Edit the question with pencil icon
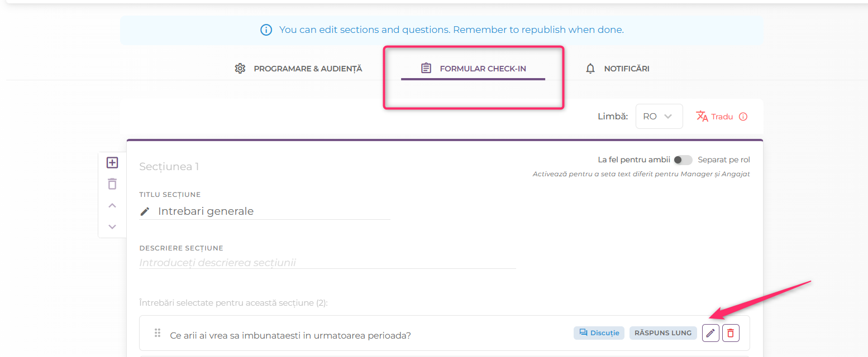 pyautogui.click(x=710, y=333)
